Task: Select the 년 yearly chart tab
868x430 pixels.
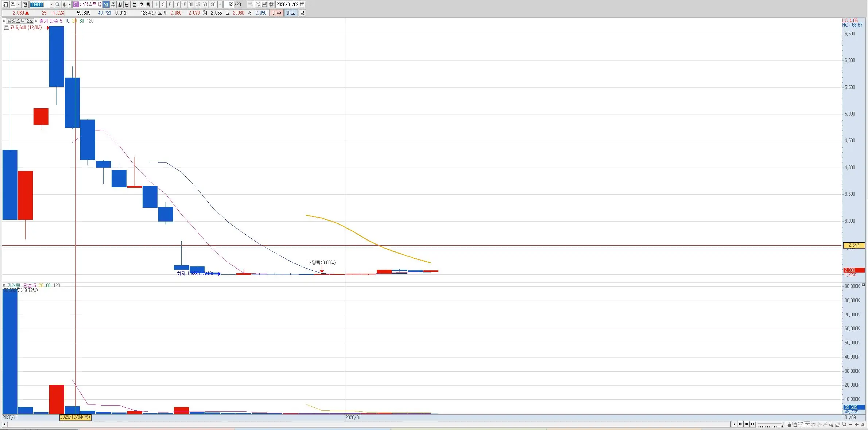Action: tap(127, 4)
